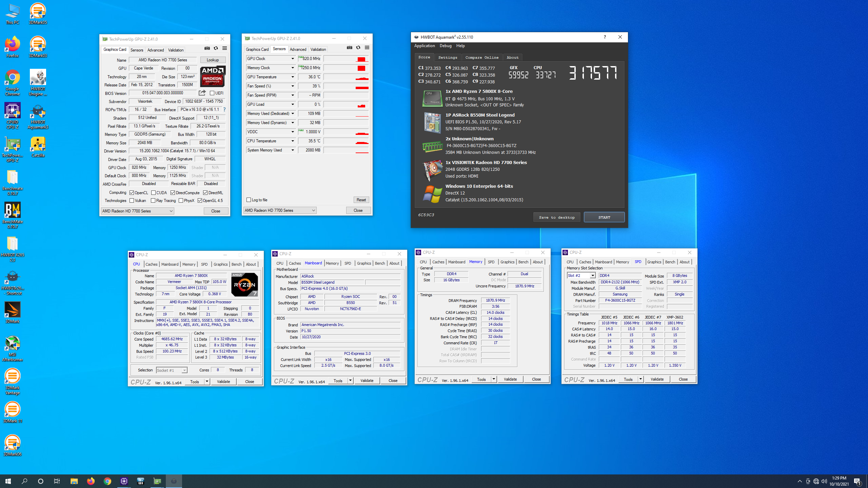Viewport: 868px width, 488px height.
Task: Click screenshot camera icon in GPU-Z Graphics Card window
Action: coord(207,48)
